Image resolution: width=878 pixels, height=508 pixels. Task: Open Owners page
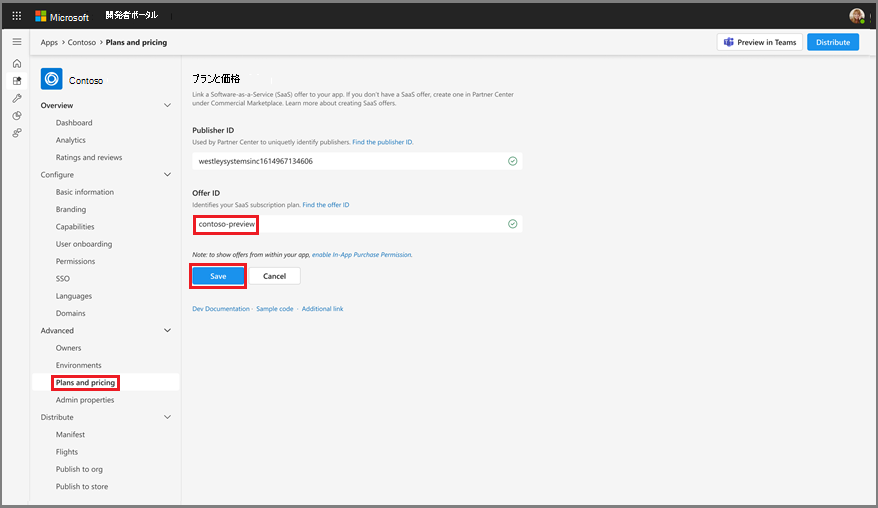(x=68, y=348)
